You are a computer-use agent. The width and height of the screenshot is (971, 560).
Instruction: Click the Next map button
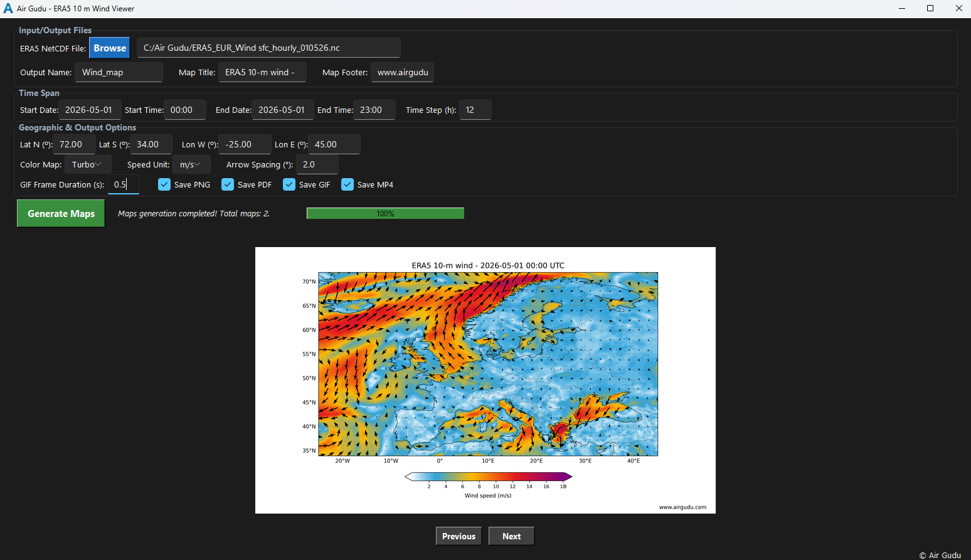tap(511, 536)
